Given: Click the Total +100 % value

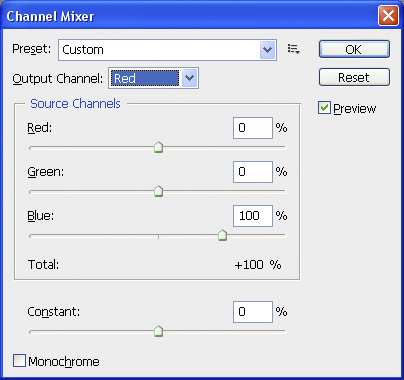Looking at the screenshot, I should [258, 265].
